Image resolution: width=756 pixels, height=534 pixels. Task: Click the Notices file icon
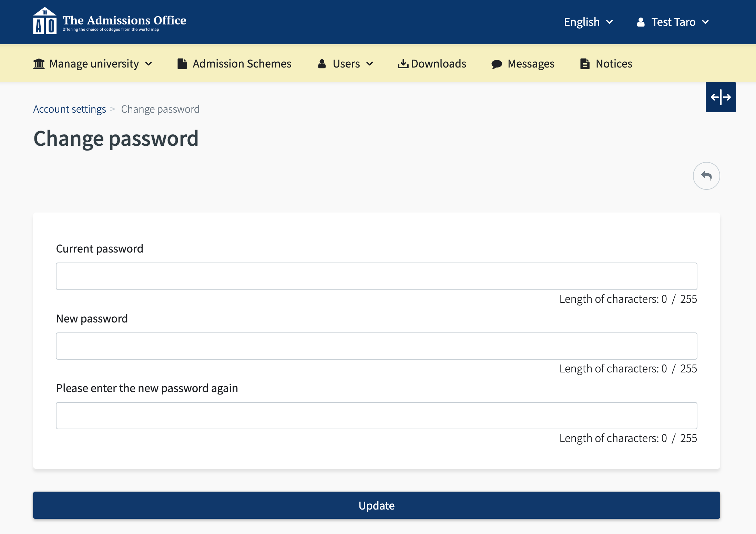point(585,64)
